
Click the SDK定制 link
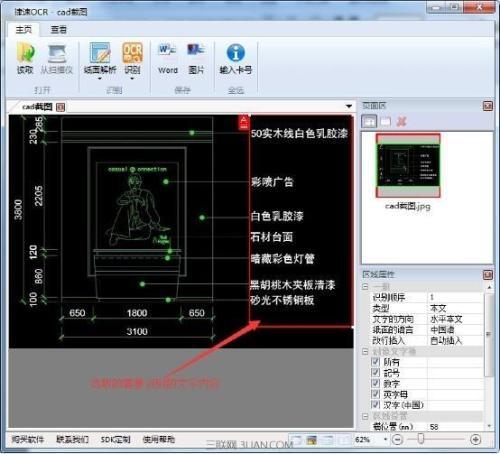point(115,439)
